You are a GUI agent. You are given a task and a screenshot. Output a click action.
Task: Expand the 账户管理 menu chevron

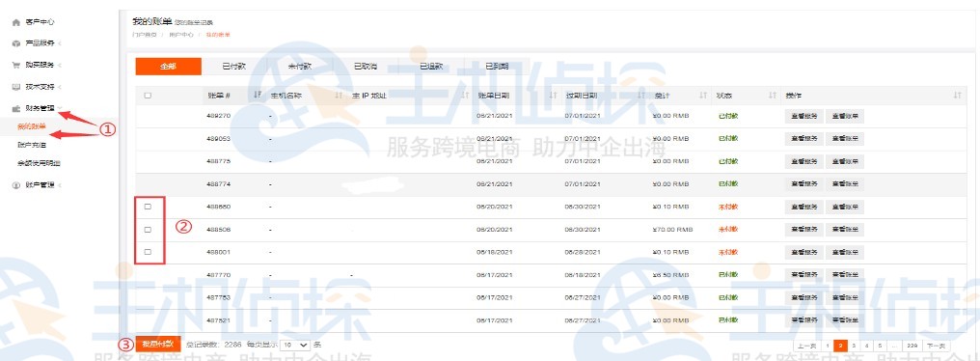[60, 185]
